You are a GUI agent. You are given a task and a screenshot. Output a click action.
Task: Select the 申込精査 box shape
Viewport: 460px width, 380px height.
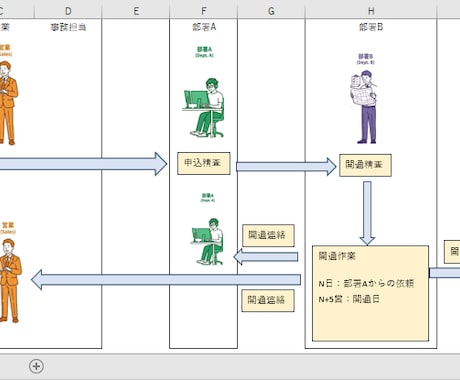pos(204,163)
